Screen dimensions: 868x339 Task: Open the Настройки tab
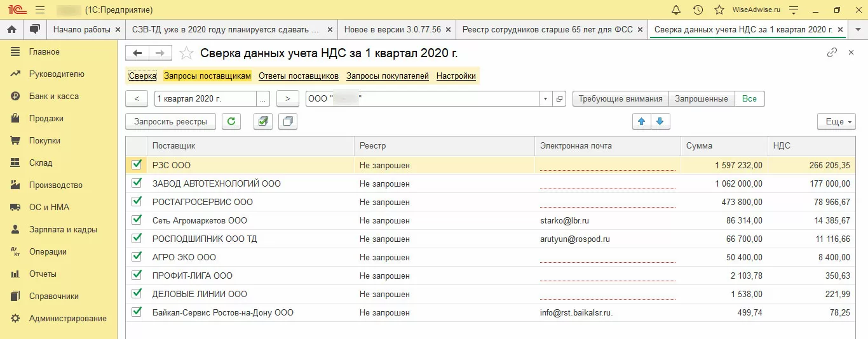point(456,76)
